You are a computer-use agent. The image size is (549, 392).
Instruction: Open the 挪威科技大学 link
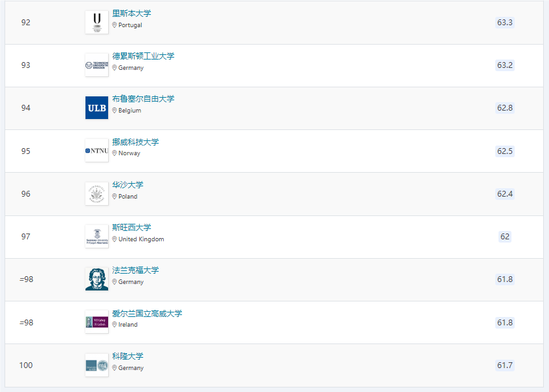pyautogui.click(x=135, y=142)
